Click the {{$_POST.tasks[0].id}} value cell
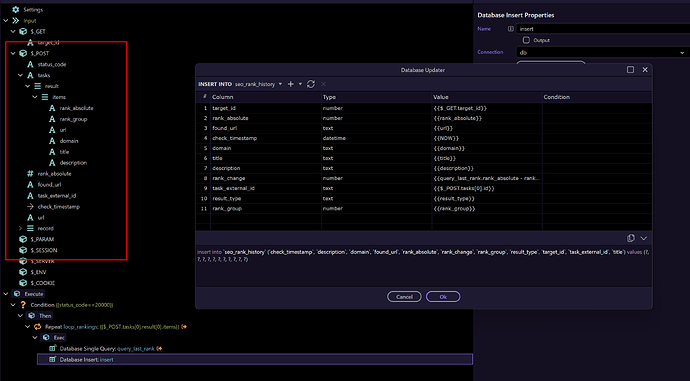Screen dimensions: 690x381 487,188
